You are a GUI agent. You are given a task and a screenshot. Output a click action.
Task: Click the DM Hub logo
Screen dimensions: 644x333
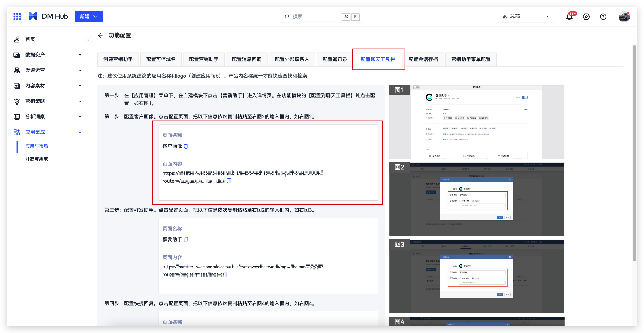[x=48, y=16]
